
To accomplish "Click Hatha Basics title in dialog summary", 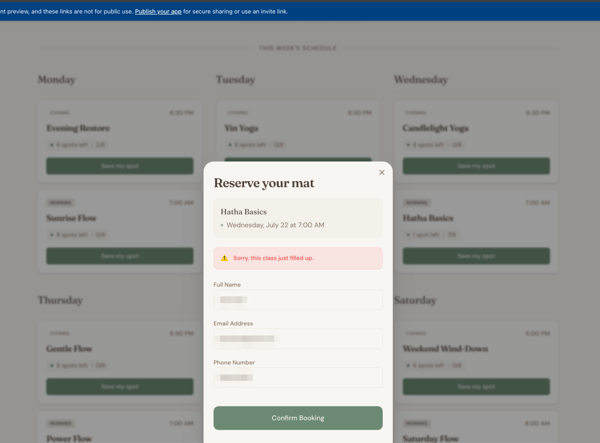I will point(244,212).
